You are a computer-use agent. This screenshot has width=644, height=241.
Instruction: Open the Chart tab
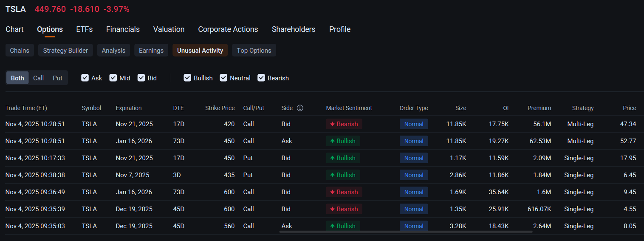(14, 29)
